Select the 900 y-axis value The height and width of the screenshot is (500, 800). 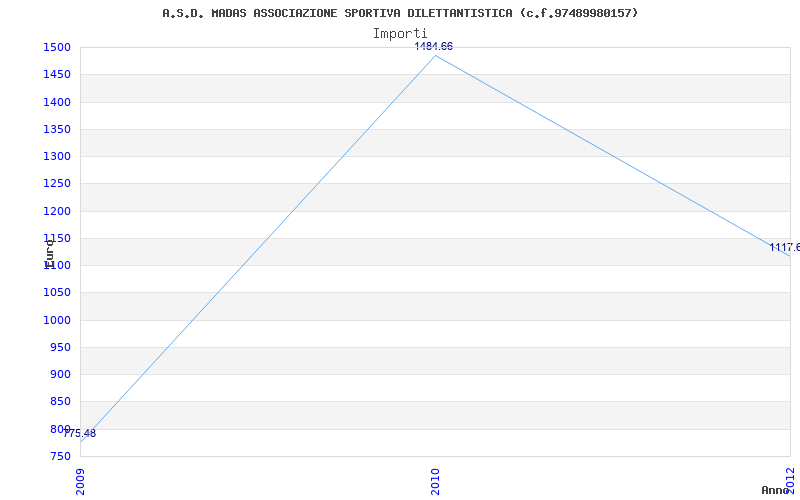point(59,374)
